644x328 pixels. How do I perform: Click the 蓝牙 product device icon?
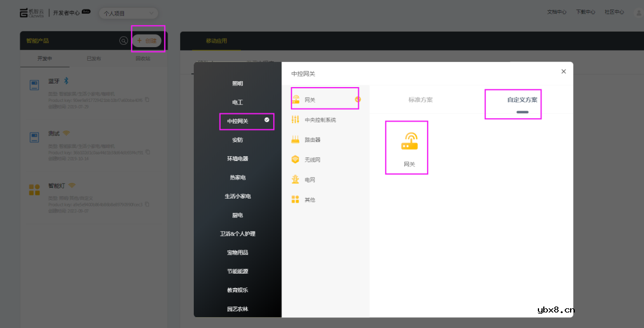pos(35,85)
